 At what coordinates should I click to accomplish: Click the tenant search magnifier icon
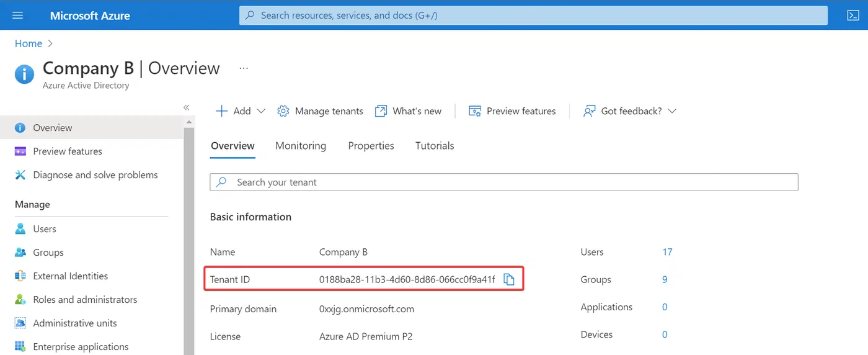click(222, 182)
